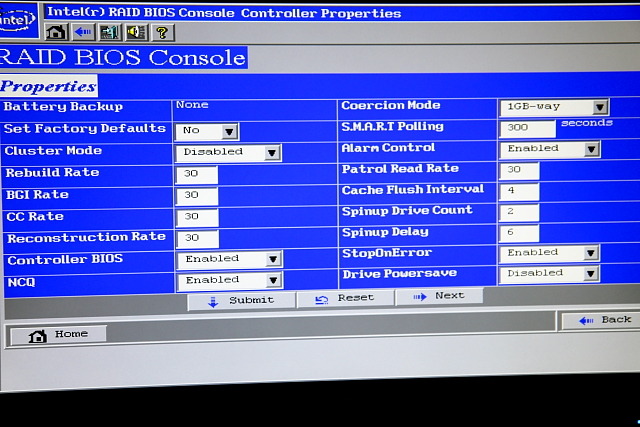
Task: Expand the Drive Powersave dropdown
Action: 549,274
